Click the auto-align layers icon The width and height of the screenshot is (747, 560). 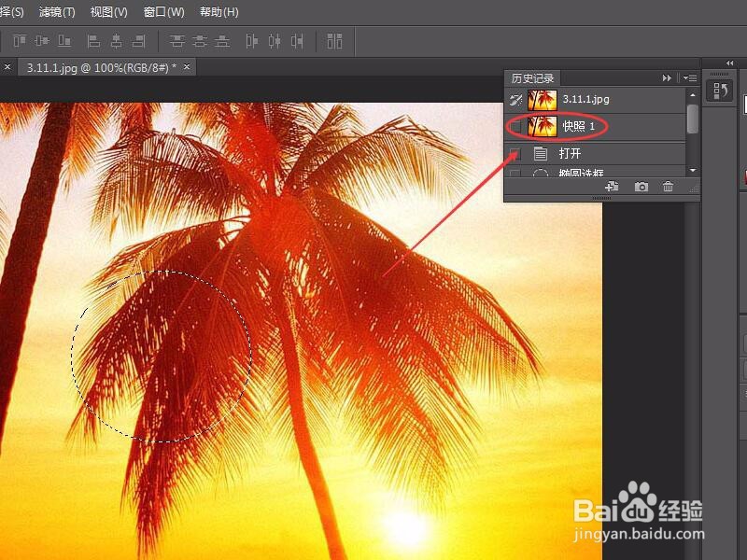point(334,41)
